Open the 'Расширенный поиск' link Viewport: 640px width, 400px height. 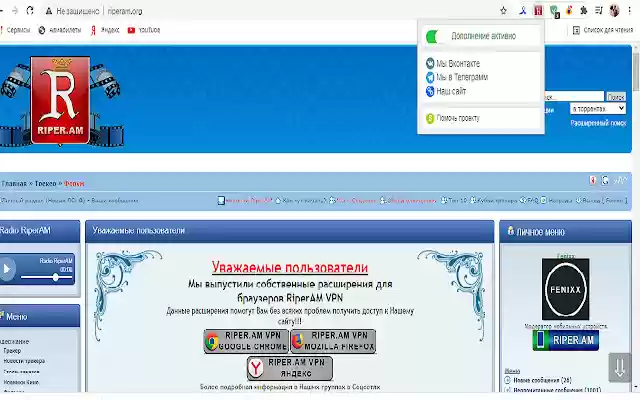(598, 123)
